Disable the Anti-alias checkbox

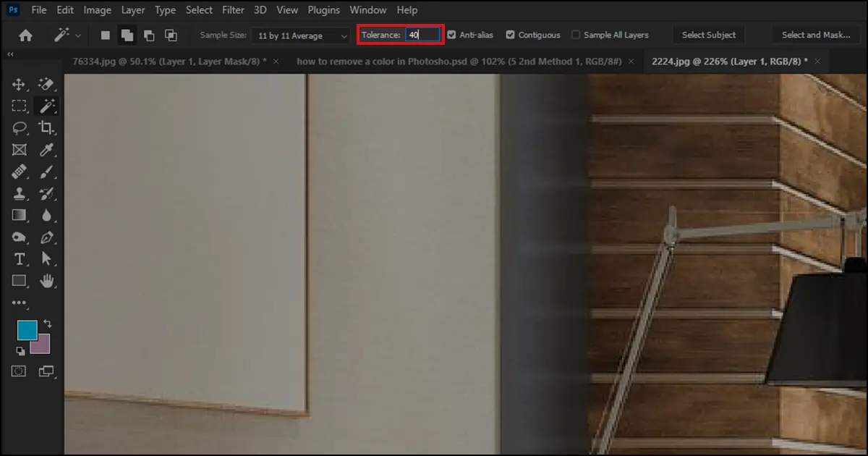click(451, 35)
